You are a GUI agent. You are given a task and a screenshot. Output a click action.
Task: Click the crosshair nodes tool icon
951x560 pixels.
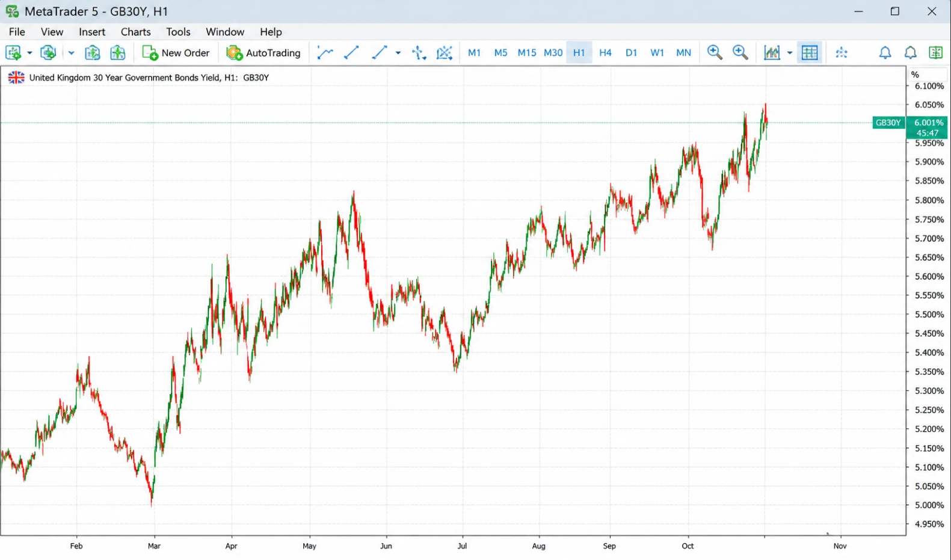(x=419, y=53)
